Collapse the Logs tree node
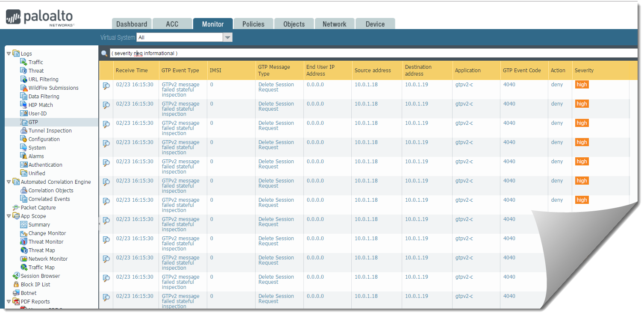Screen dimensions: 644x315 click(x=9, y=53)
